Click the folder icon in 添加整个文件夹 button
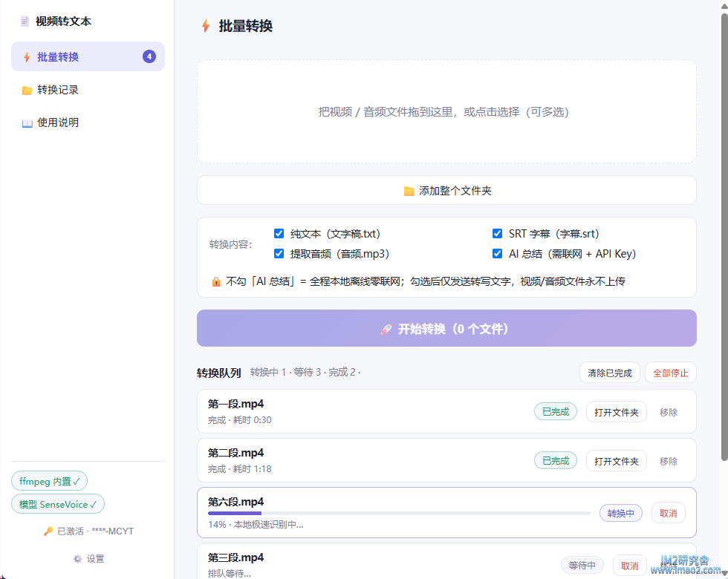Image resolution: width=728 pixels, height=579 pixels. point(409,192)
